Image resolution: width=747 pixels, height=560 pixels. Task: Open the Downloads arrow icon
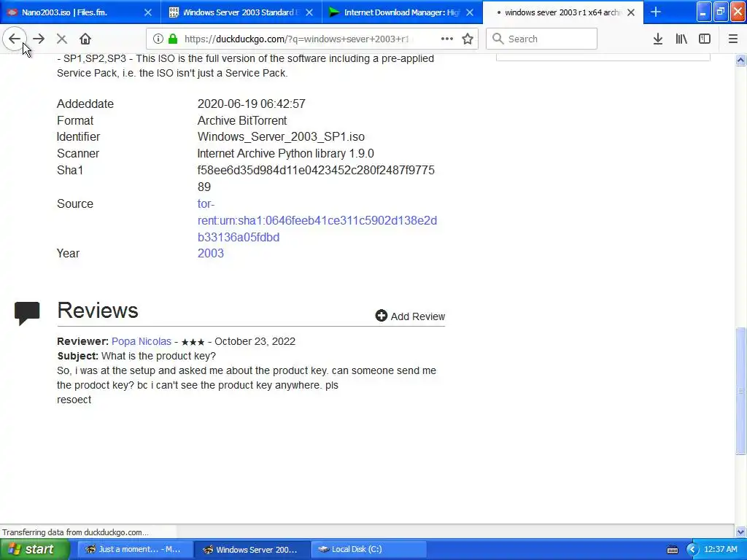[x=658, y=39]
